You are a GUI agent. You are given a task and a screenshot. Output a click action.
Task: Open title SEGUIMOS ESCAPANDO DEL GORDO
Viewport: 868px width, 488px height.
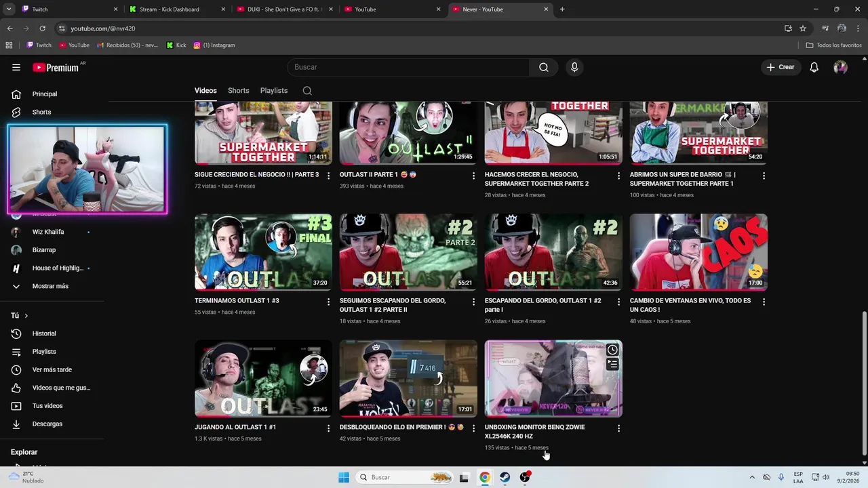pyautogui.click(x=393, y=305)
